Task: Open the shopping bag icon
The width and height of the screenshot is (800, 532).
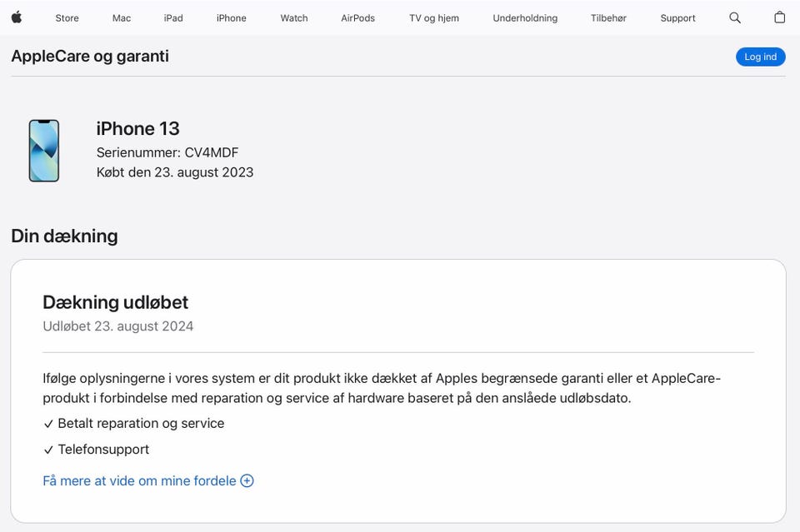Action: (x=779, y=17)
